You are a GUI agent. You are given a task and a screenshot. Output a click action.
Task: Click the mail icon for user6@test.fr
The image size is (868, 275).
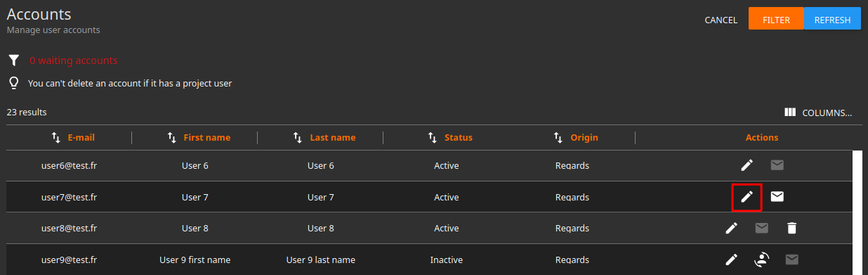click(777, 165)
